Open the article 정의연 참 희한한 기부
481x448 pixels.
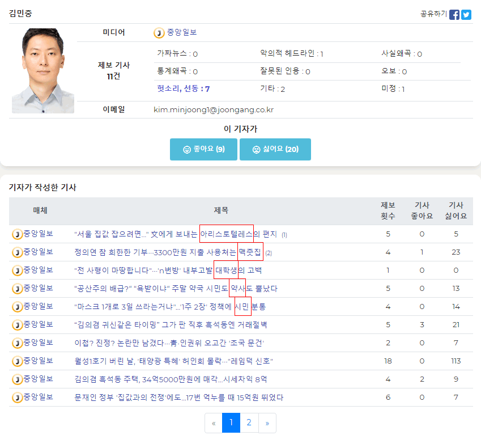pos(168,252)
